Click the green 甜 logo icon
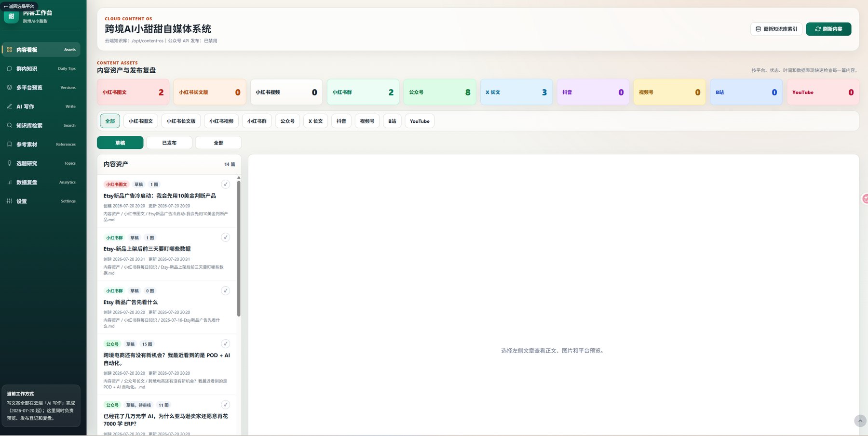 [x=11, y=16]
